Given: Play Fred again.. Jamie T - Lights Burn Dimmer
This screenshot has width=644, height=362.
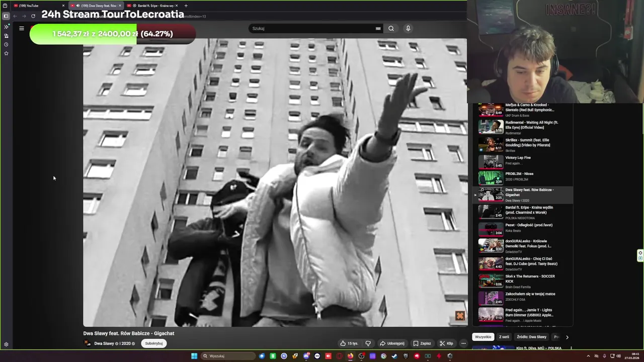Looking at the screenshot, I should point(523,315).
